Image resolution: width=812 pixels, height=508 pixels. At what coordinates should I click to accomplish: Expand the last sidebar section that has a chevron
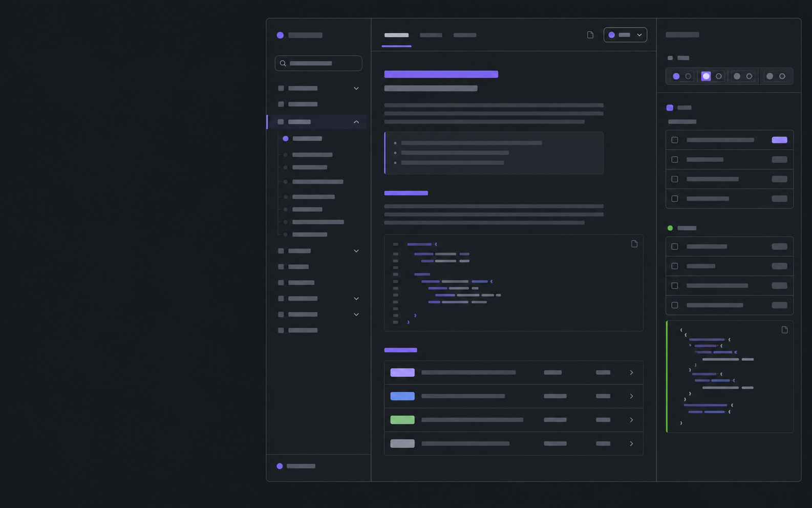[356, 314]
